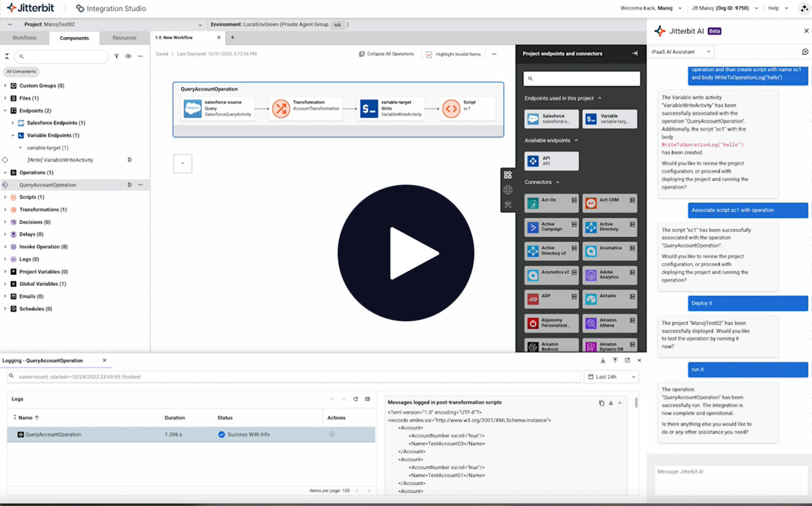The height and width of the screenshot is (506, 812).
Task: Copy the logged post-transformation messages
Action: 601,403
